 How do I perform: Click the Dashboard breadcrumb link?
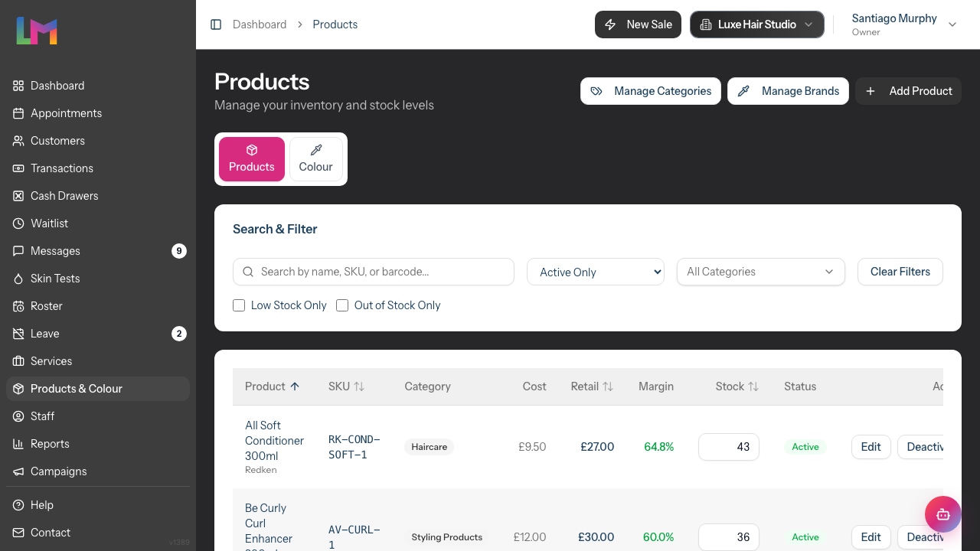pos(260,24)
